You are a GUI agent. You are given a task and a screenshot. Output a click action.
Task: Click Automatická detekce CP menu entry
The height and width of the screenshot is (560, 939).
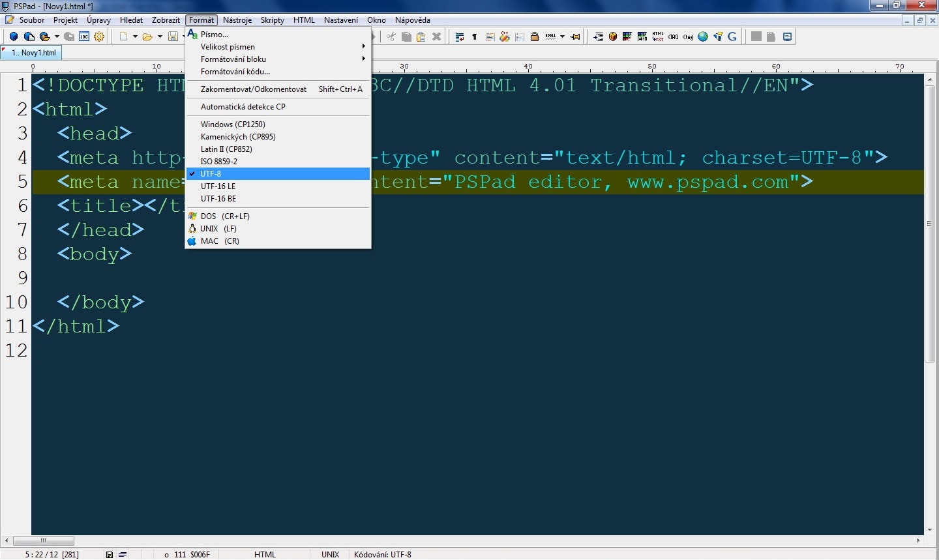click(243, 107)
